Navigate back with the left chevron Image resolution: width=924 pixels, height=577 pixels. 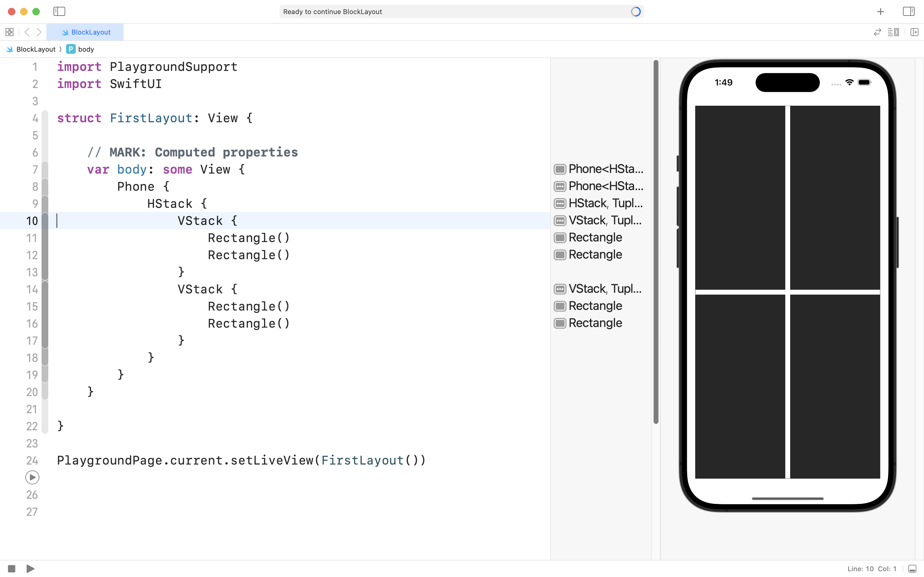click(27, 32)
